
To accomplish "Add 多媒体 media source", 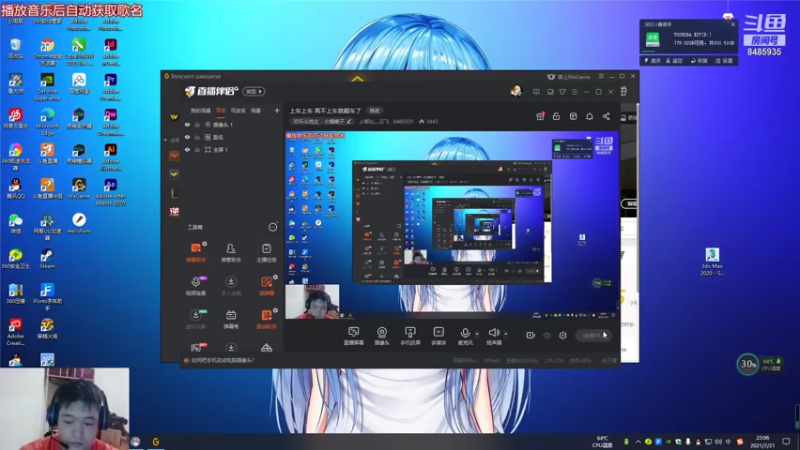I will [438, 336].
